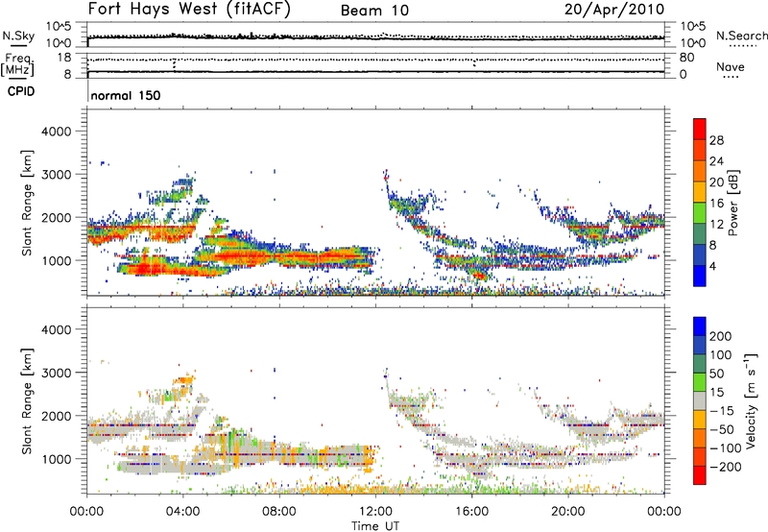The width and height of the screenshot is (768, 532).
Task: Click the red-orange strong echo patch near 02:00 in power panel
Action: tap(145, 269)
